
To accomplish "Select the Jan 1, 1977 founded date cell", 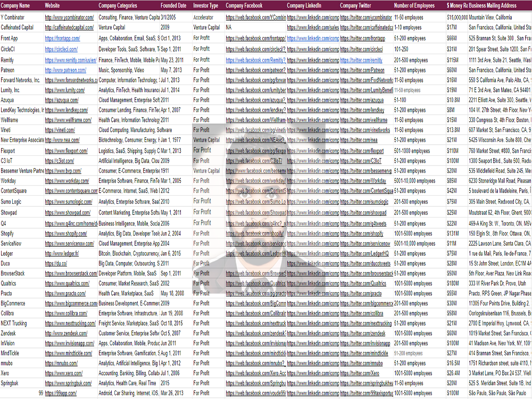I will pyautogui.click(x=171, y=140).
